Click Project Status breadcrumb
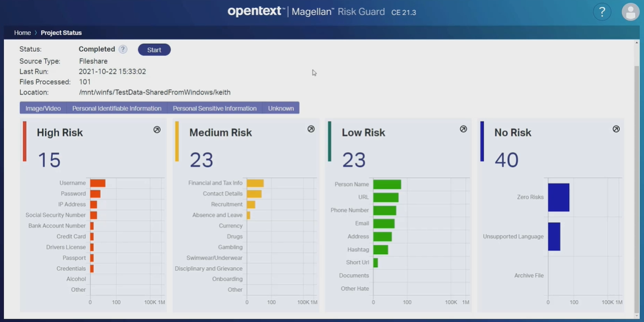The height and width of the screenshot is (322, 644). [x=61, y=33]
